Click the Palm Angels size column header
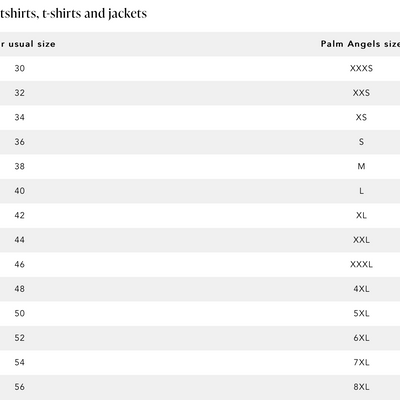The width and height of the screenshot is (400, 400). click(x=360, y=44)
